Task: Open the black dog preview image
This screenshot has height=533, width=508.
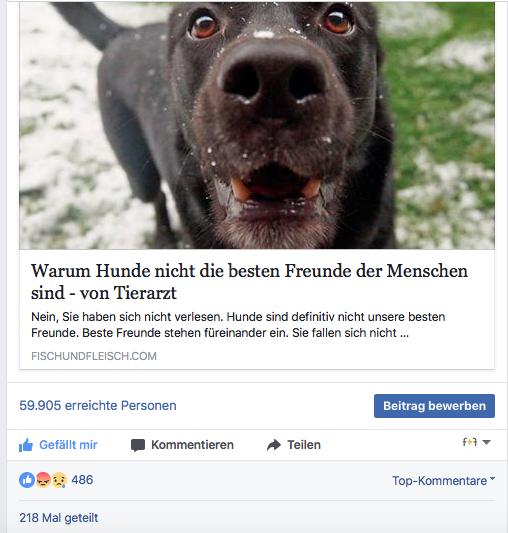Action: [x=257, y=125]
